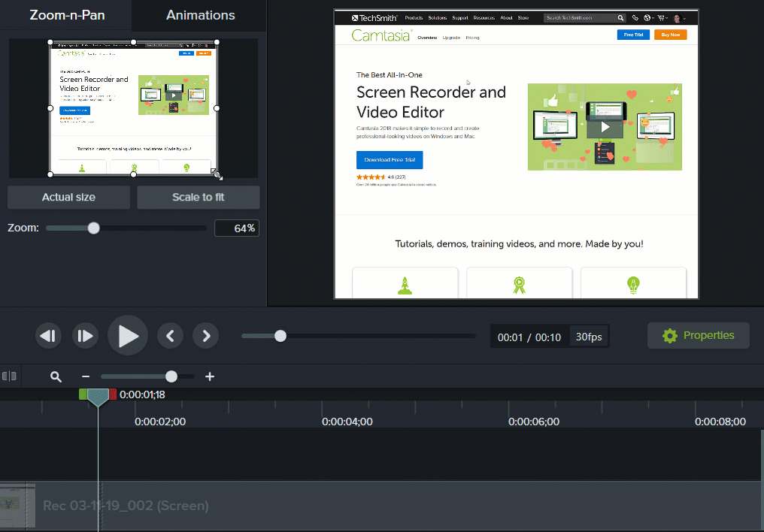The width and height of the screenshot is (764, 532).
Task: Click the 0:00:04;00 ruler timecode
Action: point(347,422)
